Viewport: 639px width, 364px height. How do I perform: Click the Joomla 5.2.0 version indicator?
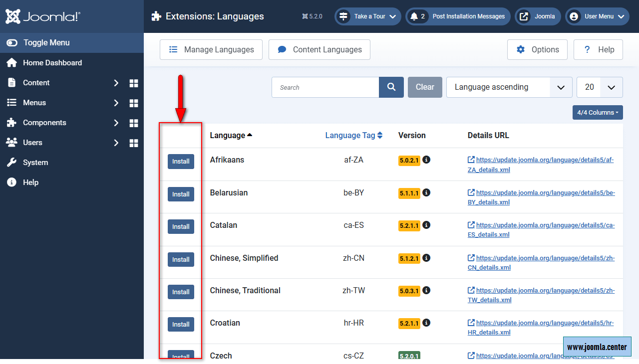click(313, 16)
